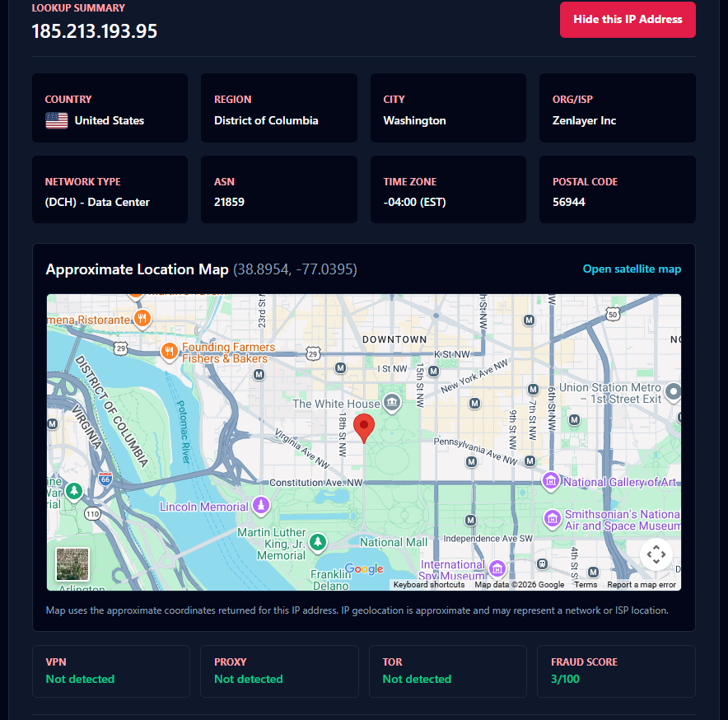Click the Interstate 66 highway shield
Viewport: 728px width, 720px height.
(x=105, y=479)
